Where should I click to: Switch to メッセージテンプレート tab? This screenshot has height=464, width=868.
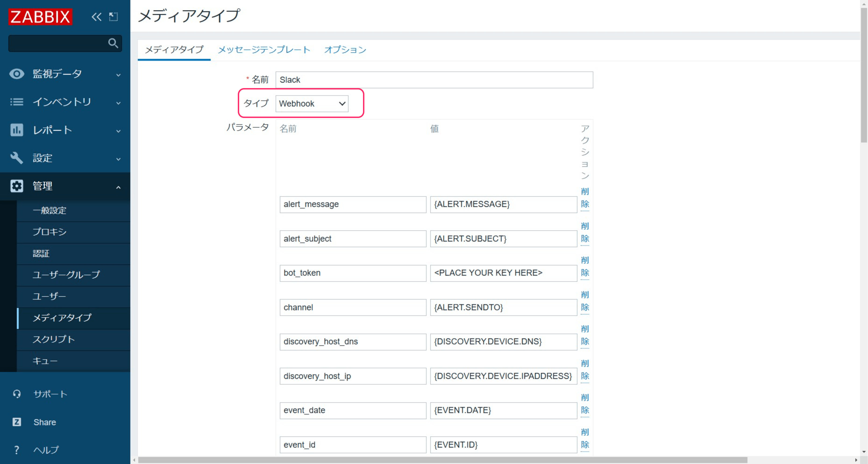point(264,50)
